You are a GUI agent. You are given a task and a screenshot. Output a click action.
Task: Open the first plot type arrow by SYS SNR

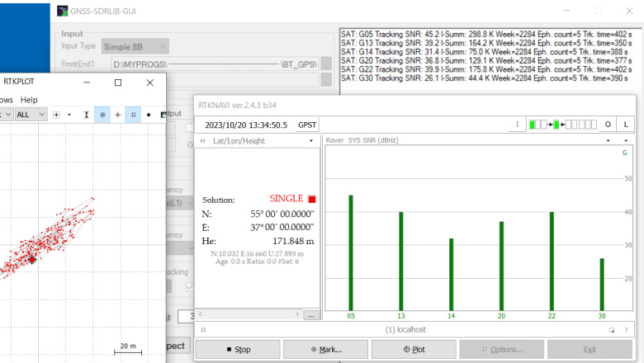coord(608,141)
